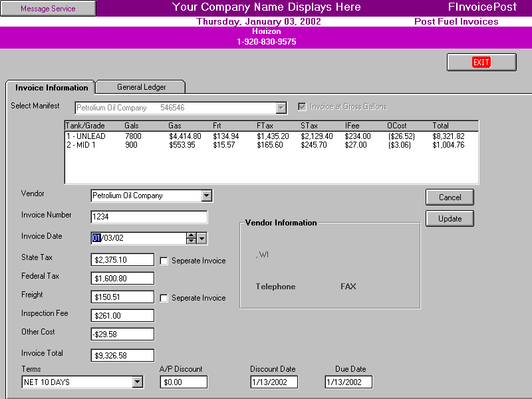Click the Invoice Total field

122,356
